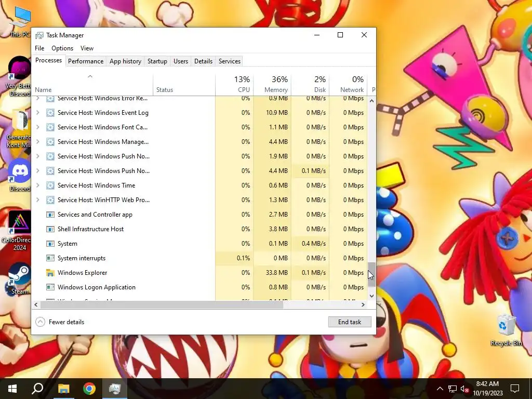Click the Windows Logon Application icon
Image resolution: width=532 pixels, height=399 pixels.
[50, 287]
